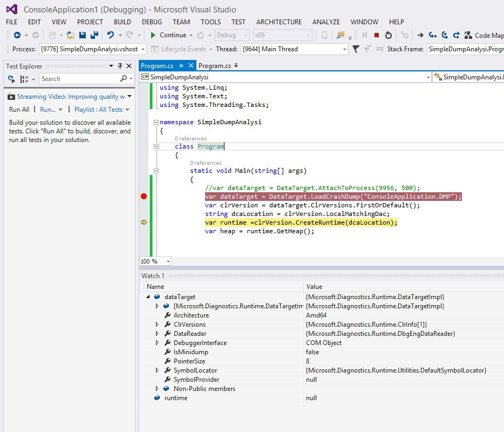Click the Navigate Backward arrow icon
The height and width of the screenshot is (432, 504).
(x=17, y=35)
